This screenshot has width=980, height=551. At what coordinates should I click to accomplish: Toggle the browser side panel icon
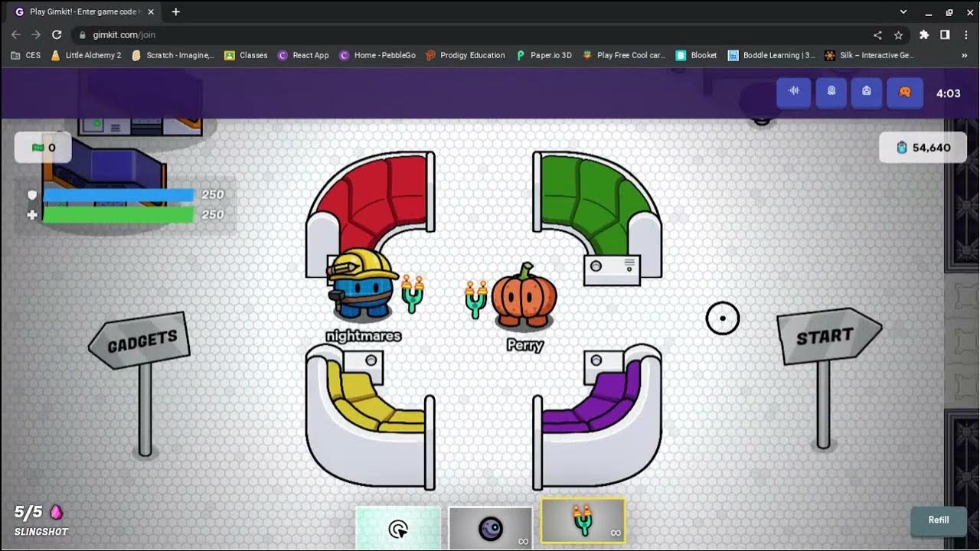945,34
